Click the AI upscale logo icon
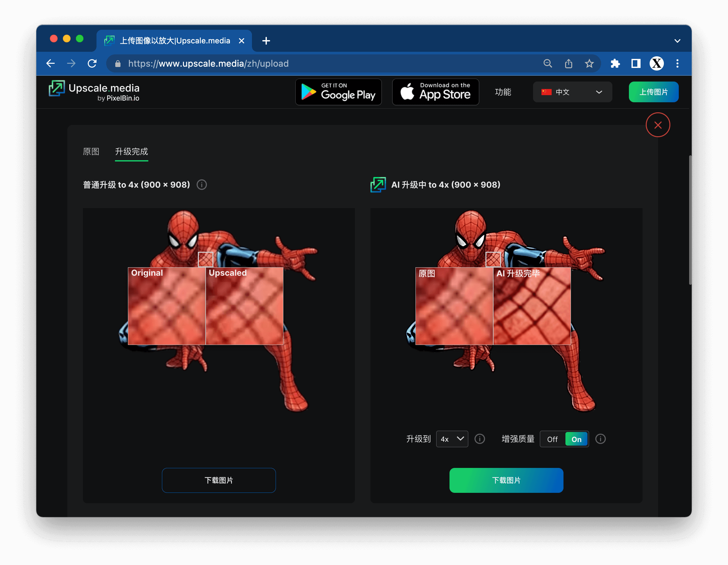 (378, 184)
